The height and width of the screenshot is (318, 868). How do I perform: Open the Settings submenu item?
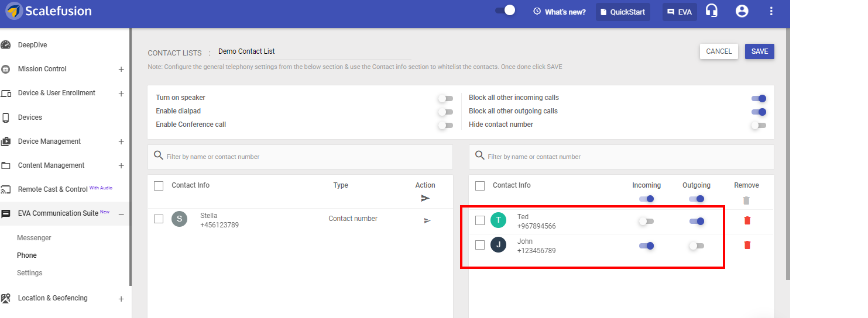pyautogui.click(x=30, y=273)
